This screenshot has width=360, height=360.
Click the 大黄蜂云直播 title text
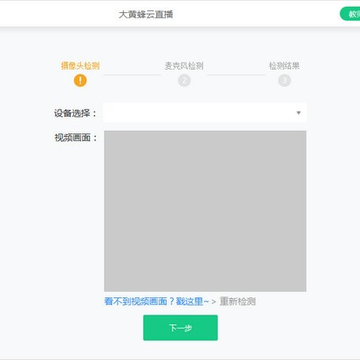146,14
